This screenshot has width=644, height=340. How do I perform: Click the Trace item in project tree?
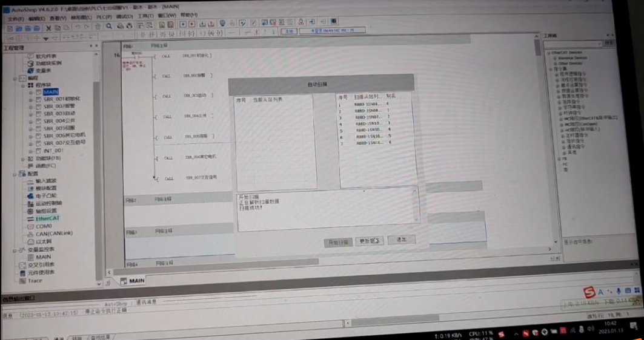click(x=35, y=281)
